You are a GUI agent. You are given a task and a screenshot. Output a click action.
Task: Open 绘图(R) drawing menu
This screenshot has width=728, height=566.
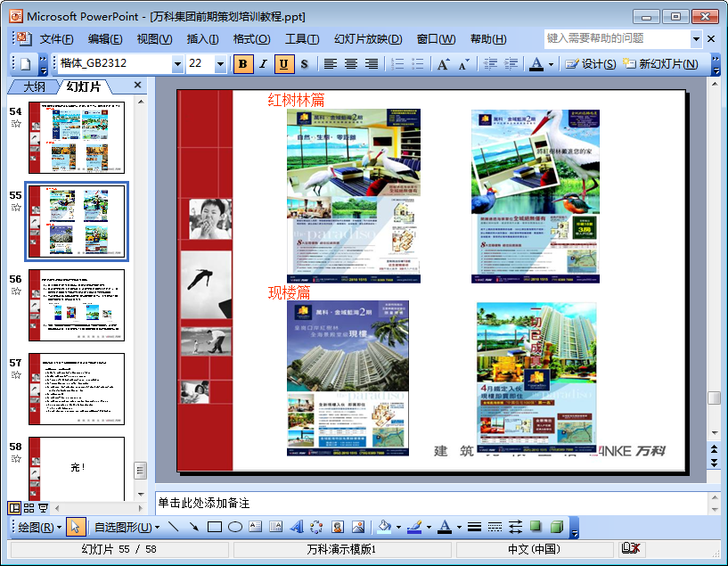click(x=39, y=528)
